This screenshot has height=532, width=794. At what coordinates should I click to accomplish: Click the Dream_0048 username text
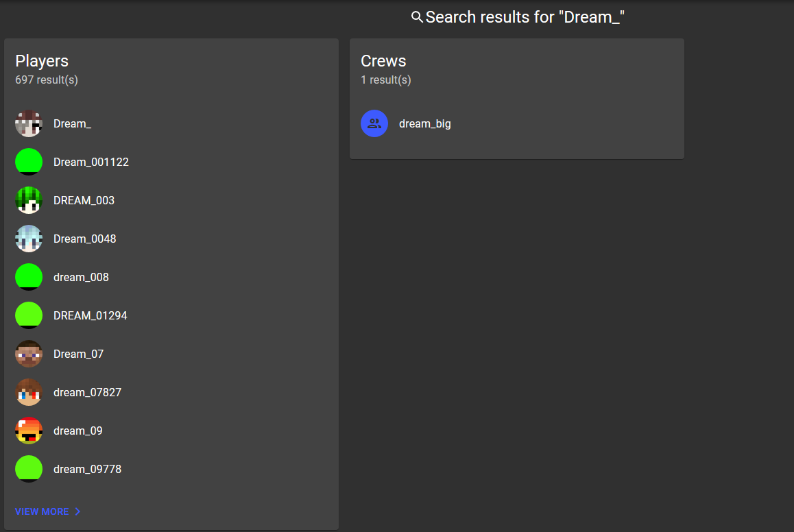pos(84,239)
